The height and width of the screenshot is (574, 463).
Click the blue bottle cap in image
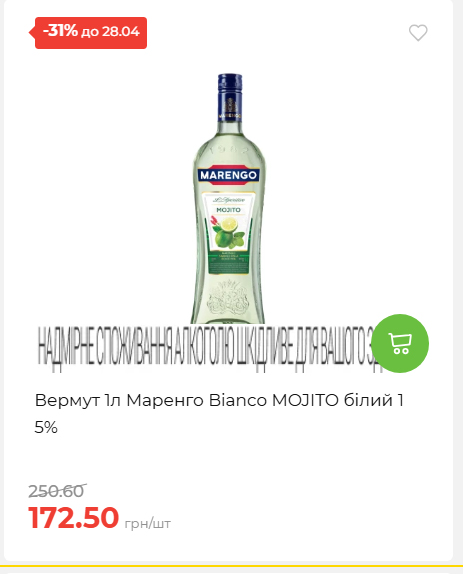230,97
